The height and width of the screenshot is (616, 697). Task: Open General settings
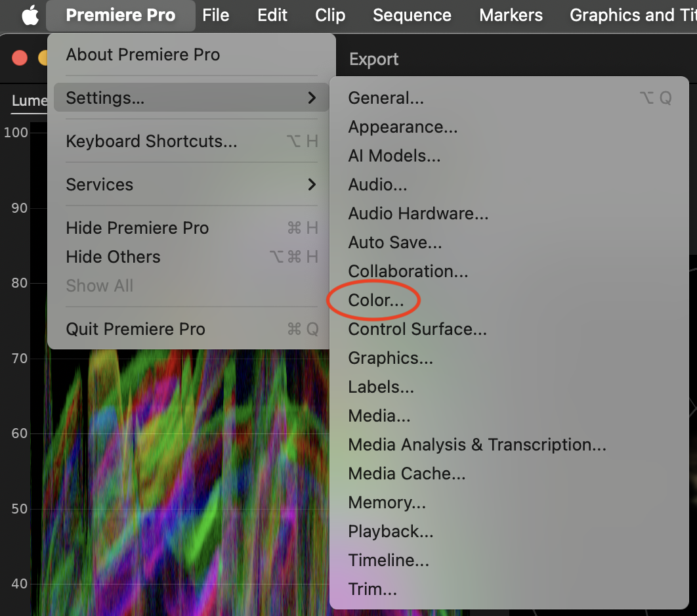(x=386, y=98)
